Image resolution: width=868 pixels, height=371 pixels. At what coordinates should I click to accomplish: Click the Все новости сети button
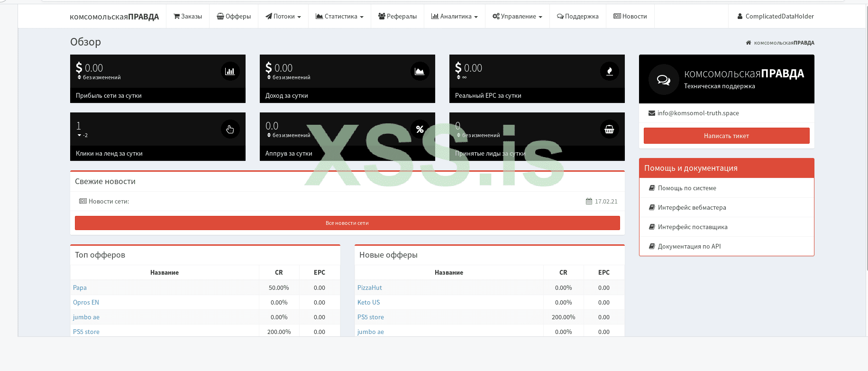pyautogui.click(x=347, y=223)
